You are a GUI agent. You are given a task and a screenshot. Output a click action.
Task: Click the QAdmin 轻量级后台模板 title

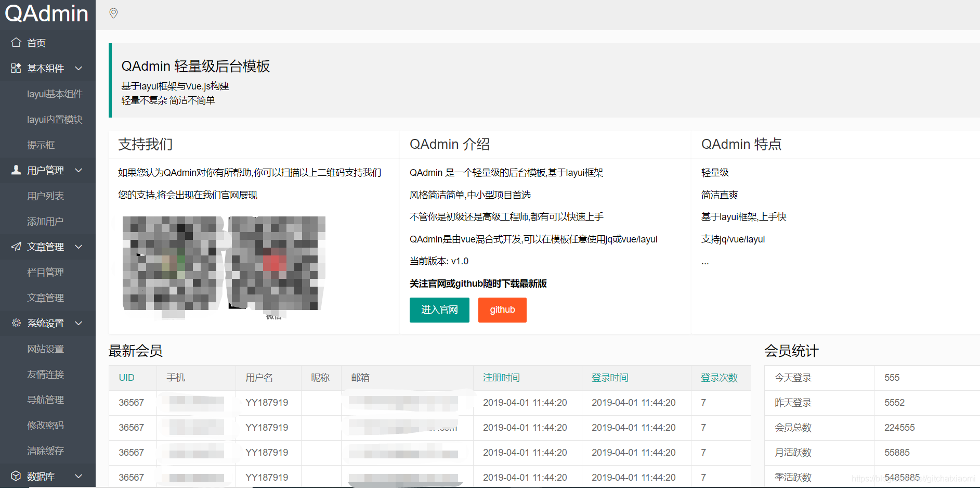[x=195, y=66]
